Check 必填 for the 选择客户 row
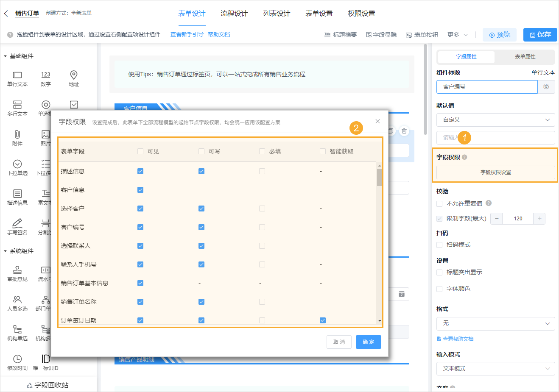559x392 pixels. tap(262, 209)
